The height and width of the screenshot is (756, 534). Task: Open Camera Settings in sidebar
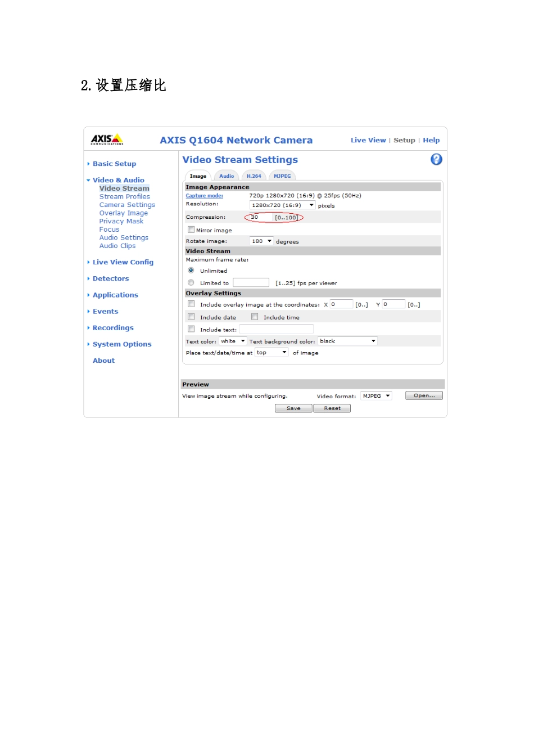click(127, 205)
